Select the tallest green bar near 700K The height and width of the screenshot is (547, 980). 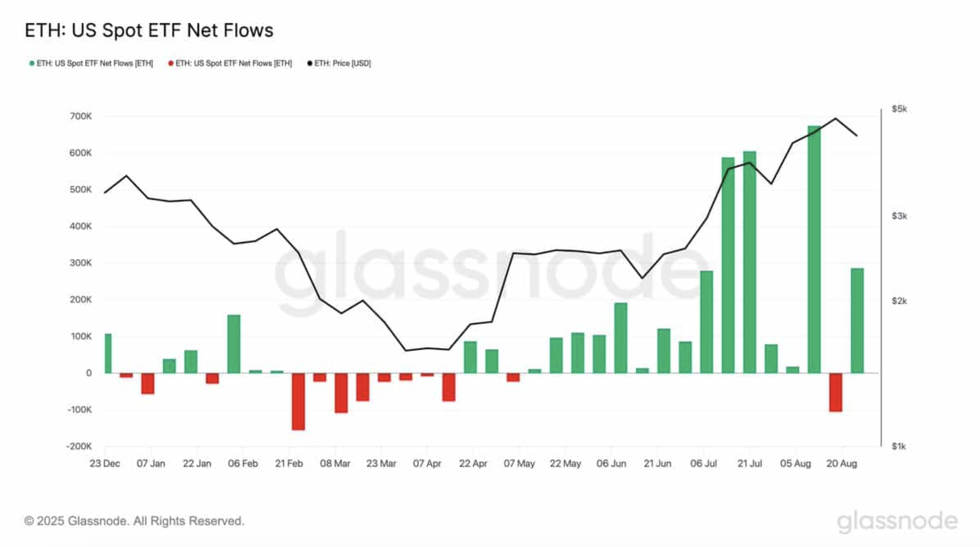point(814,250)
